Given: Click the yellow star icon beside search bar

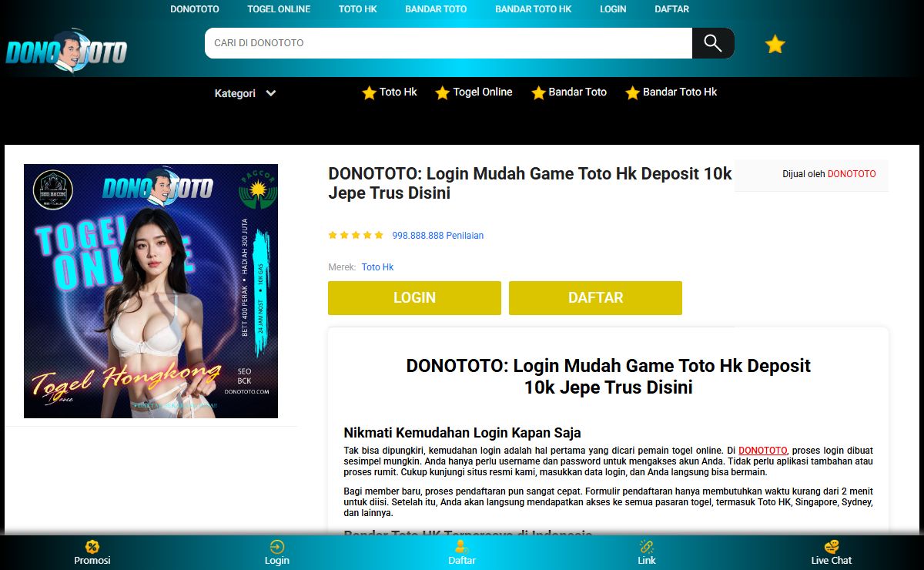Looking at the screenshot, I should point(775,45).
